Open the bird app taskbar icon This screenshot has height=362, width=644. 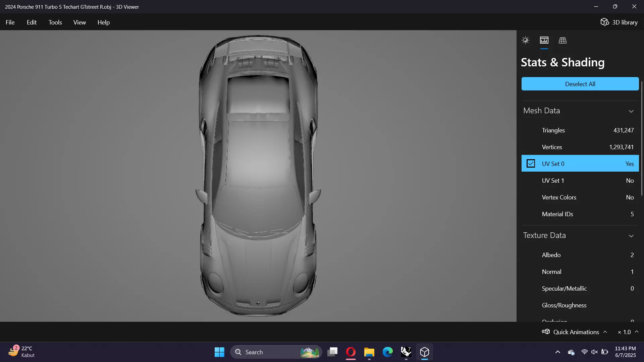tap(406, 352)
